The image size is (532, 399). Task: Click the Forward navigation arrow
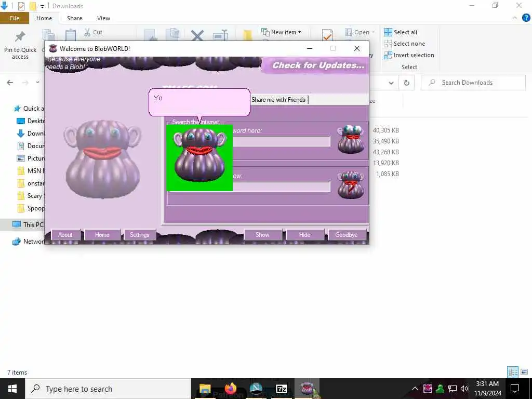[x=25, y=83]
